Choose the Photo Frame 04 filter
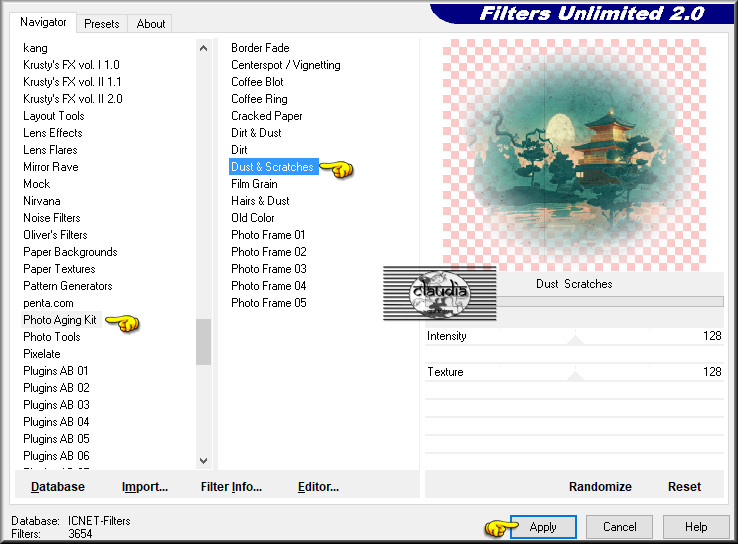 click(268, 286)
